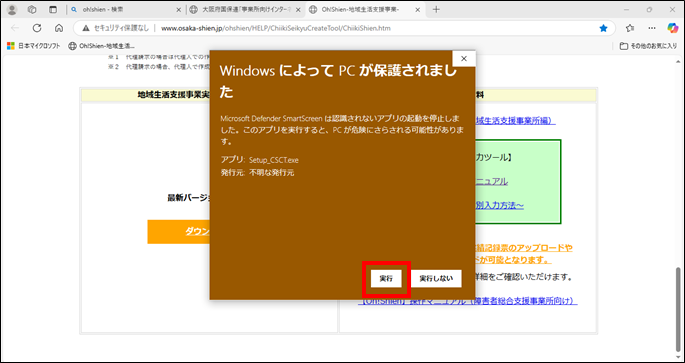Close the 大阪府国保連 tab
685x363 pixels.
(x=298, y=10)
